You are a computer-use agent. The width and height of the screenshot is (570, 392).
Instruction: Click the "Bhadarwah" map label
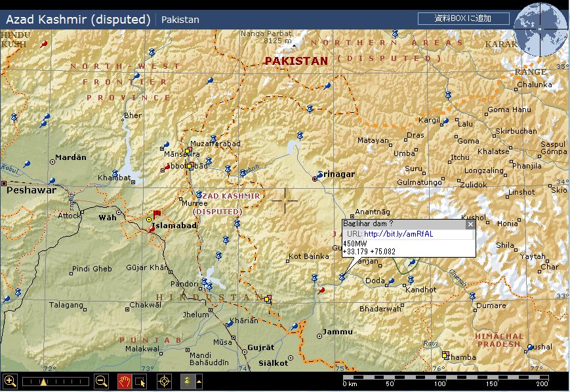380,309
